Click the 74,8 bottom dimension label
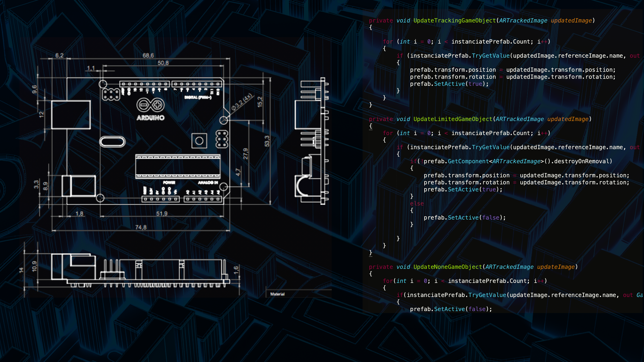 point(141,227)
